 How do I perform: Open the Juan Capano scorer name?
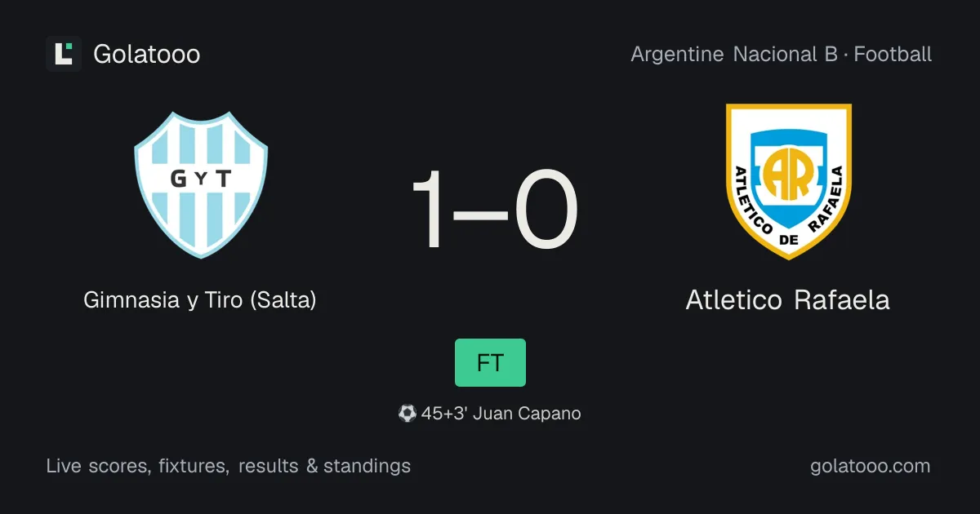pyautogui.click(x=527, y=414)
